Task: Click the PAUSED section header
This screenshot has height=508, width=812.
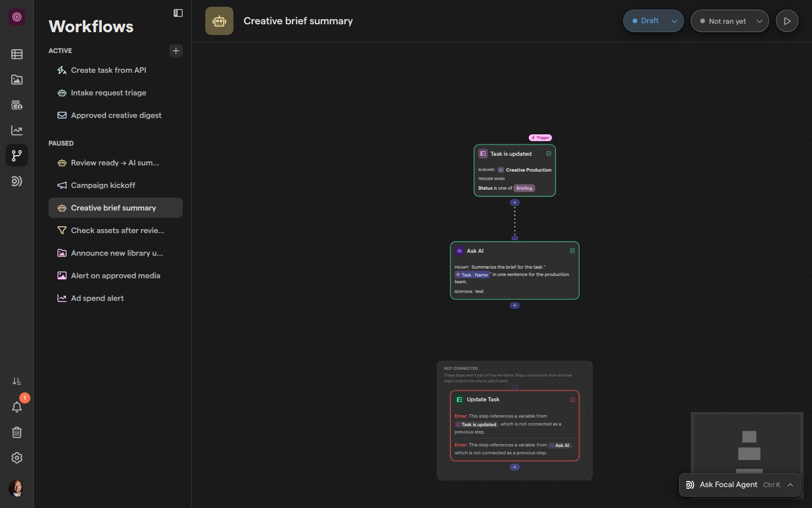Action: coord(61,143)
